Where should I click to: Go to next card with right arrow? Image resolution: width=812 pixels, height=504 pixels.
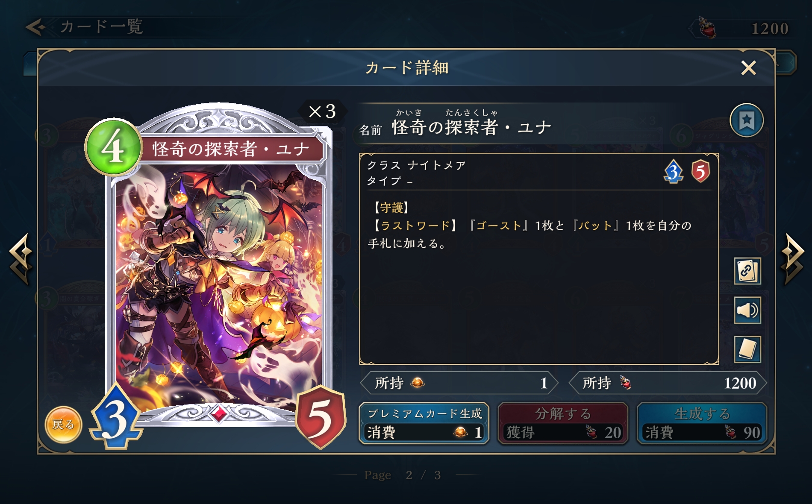coord(792,259)
